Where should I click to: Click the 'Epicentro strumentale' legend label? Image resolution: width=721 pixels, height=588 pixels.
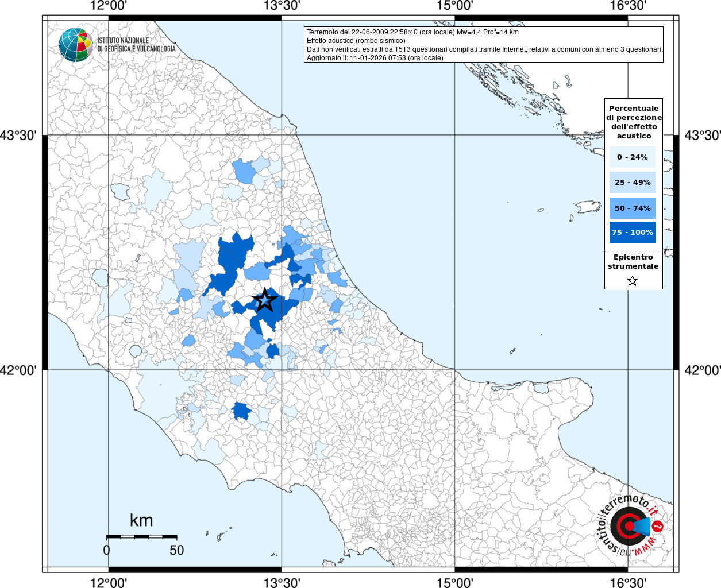(633, 262)
